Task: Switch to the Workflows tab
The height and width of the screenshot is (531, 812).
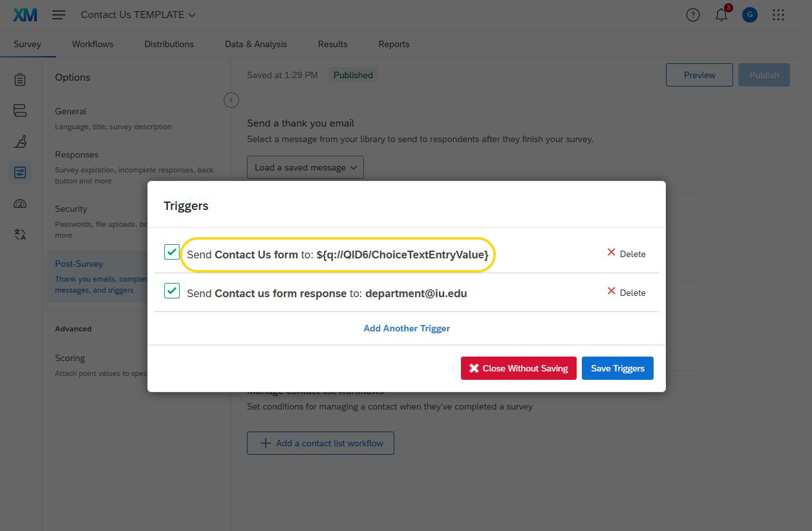Action: coord(92,44)
